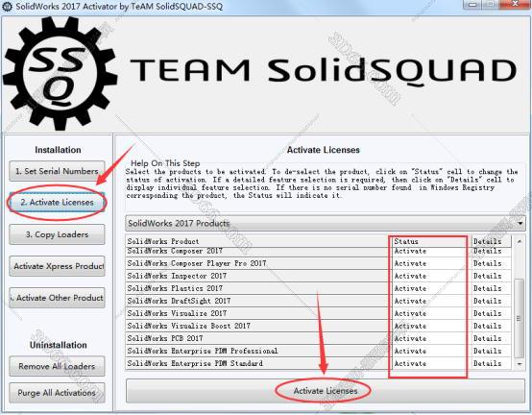Select the 2. Activate Licenses step button

tap(57, 203)
